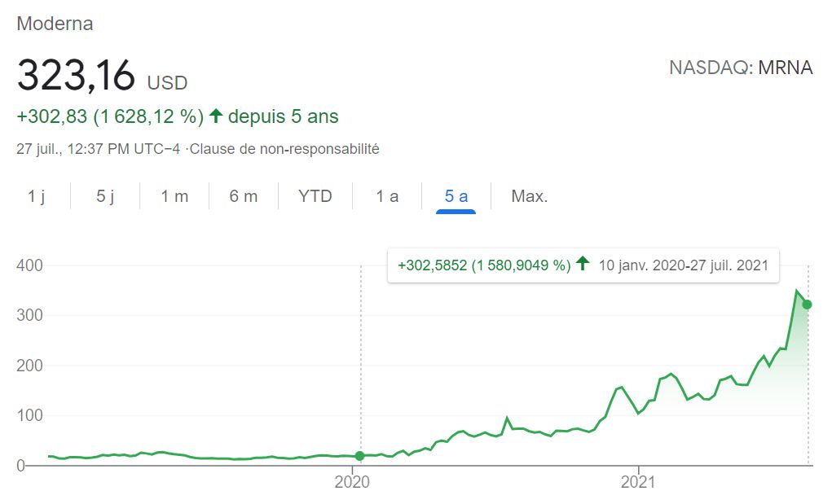Click the chart peak near 350
Image resolution: width=832 pixels, height=504 pixels.
point(796,291)
